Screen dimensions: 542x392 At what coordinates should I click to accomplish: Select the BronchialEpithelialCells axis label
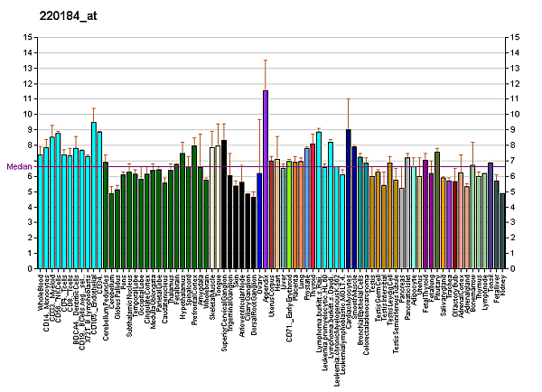pos(360,313)
